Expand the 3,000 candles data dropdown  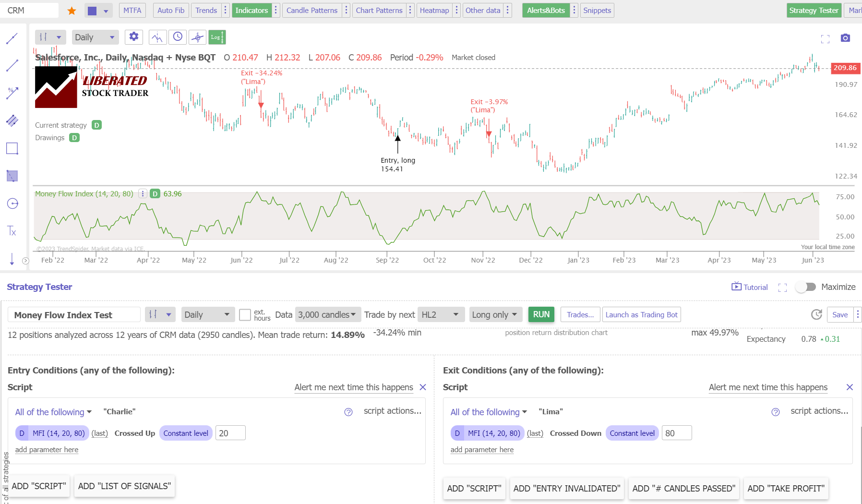tap(328, 314)
